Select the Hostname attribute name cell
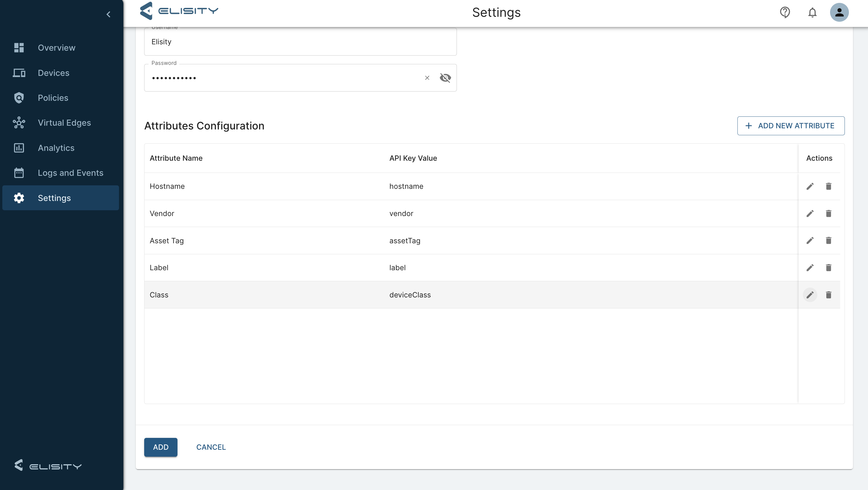 (167, 187)
